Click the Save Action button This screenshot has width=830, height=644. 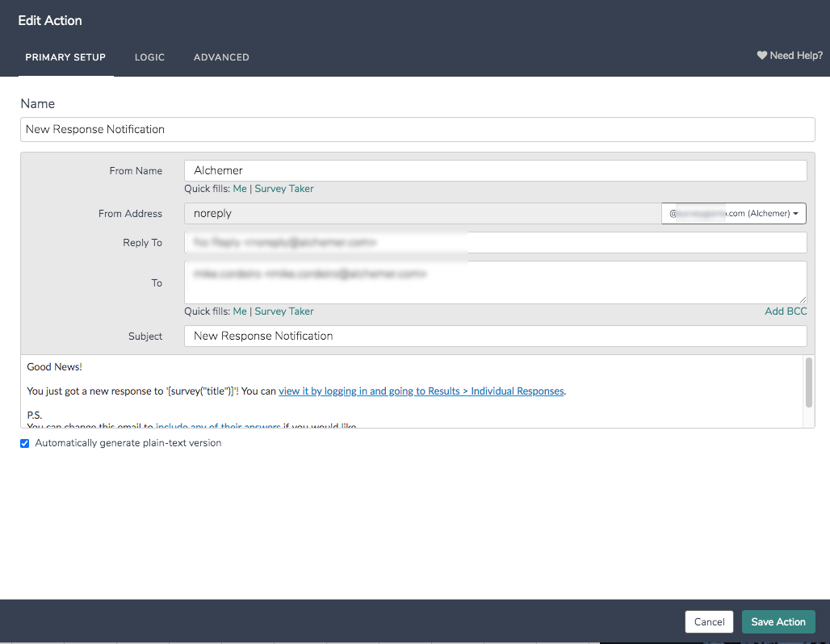778,621
